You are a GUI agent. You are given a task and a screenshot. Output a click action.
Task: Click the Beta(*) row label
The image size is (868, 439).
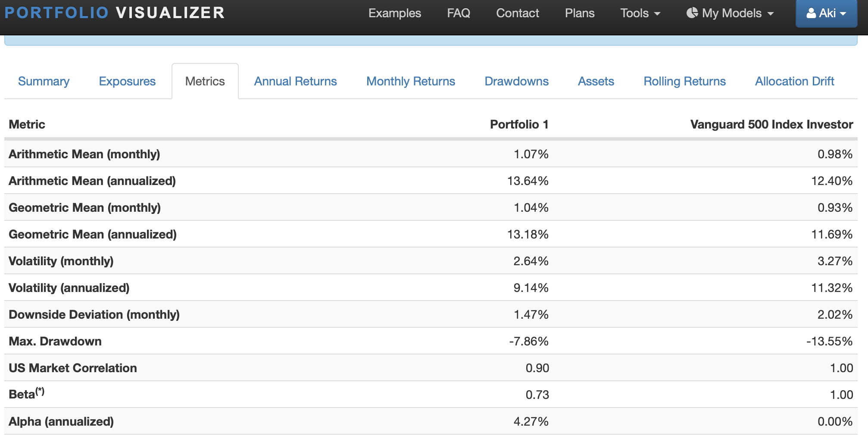[27, 394]
